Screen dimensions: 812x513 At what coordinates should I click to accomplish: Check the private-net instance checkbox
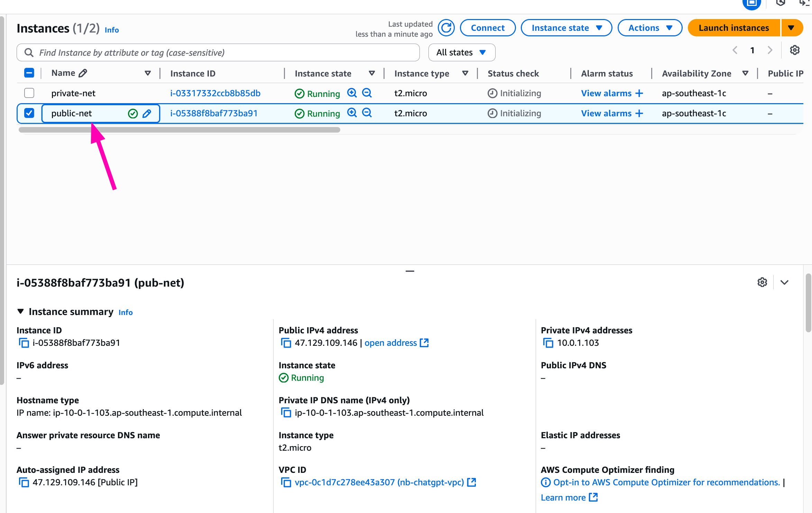(x=29, y=93)
